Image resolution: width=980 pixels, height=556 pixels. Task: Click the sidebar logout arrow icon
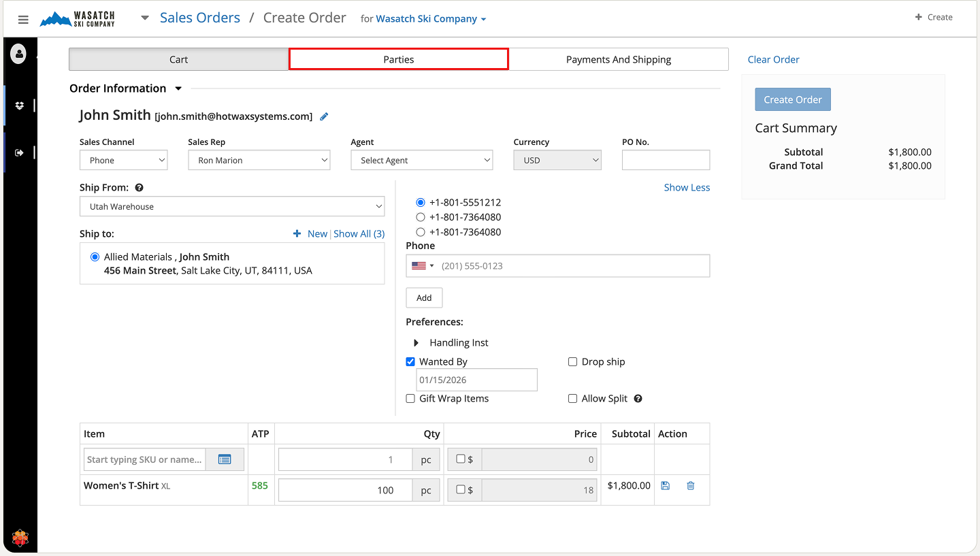[x=19, y=152]
